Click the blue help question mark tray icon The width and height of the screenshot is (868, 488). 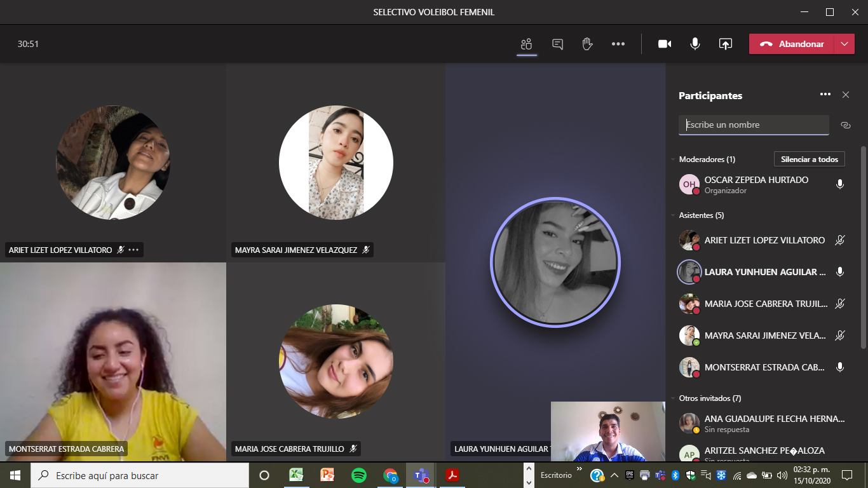(597, 475)
